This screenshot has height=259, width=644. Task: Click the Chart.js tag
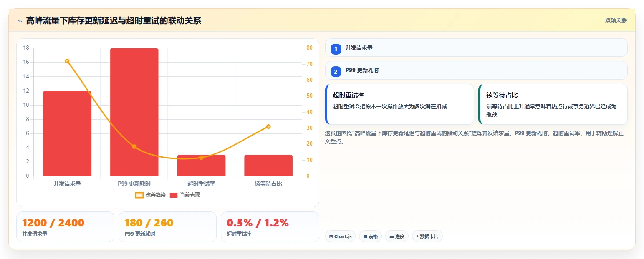click(x=340, y=236)
